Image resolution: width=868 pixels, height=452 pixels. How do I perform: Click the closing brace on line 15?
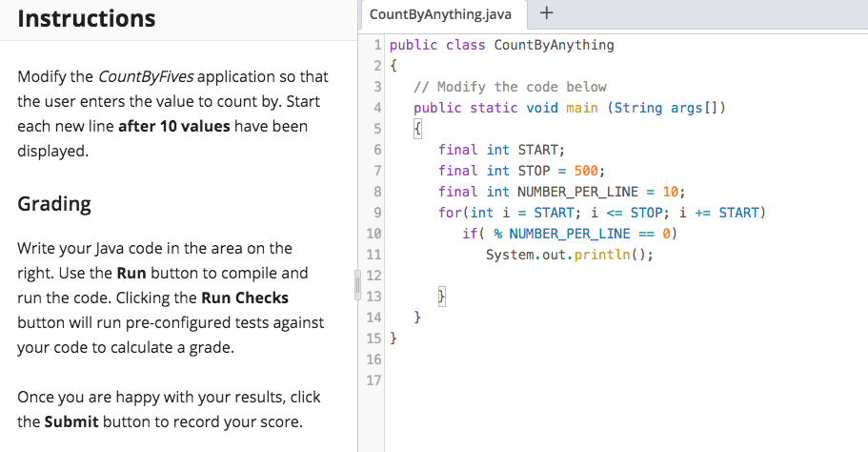click(x=394, y=338)
